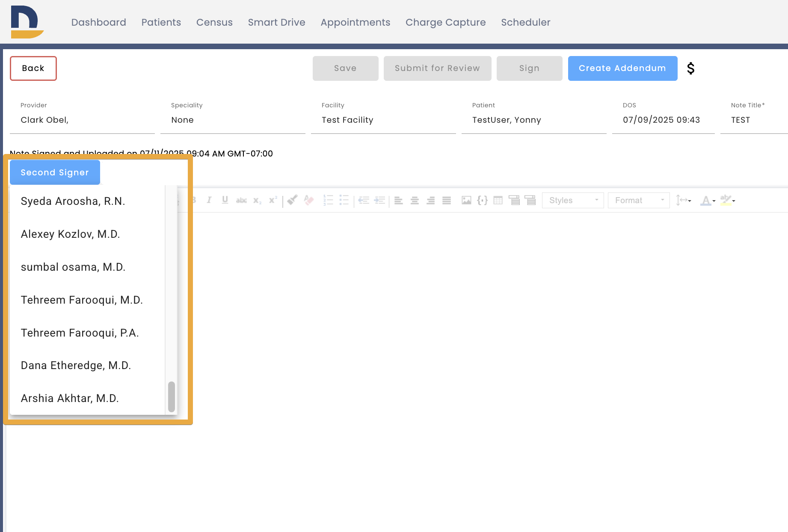Click the decrease indent icon
This screenshot has height=532, width=788.
click(364, 200)
